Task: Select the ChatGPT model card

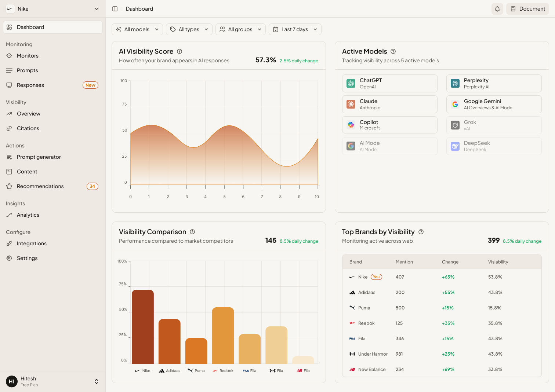Action: (390, 84)
